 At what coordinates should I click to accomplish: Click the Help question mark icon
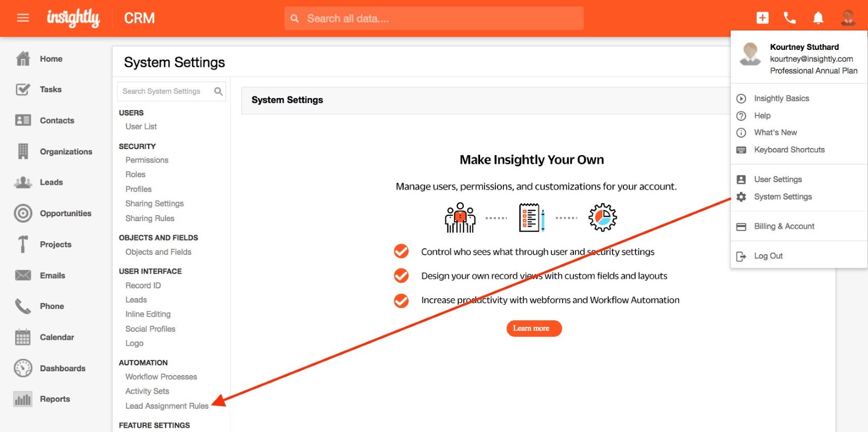[x=741, y=115]
